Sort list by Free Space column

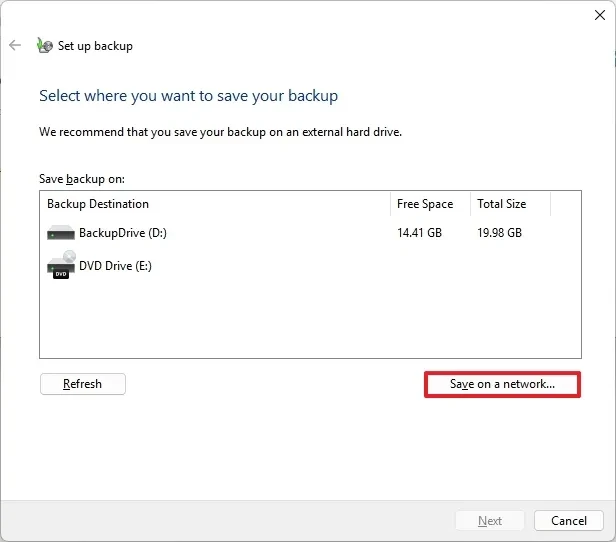425,204
